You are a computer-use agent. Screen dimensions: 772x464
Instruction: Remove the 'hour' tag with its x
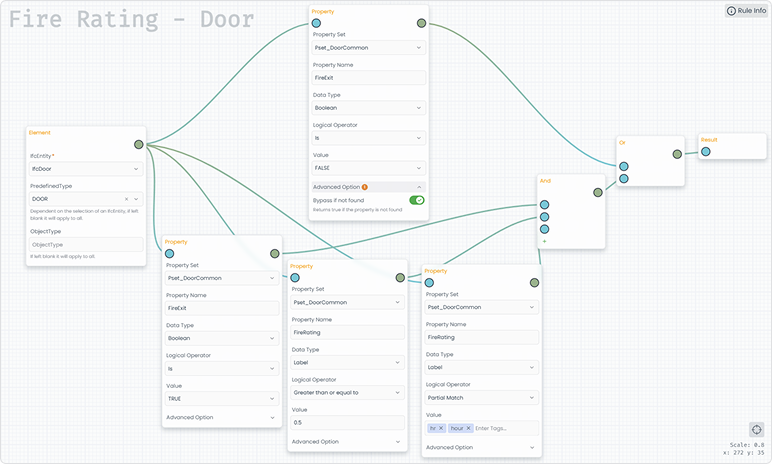468,428
